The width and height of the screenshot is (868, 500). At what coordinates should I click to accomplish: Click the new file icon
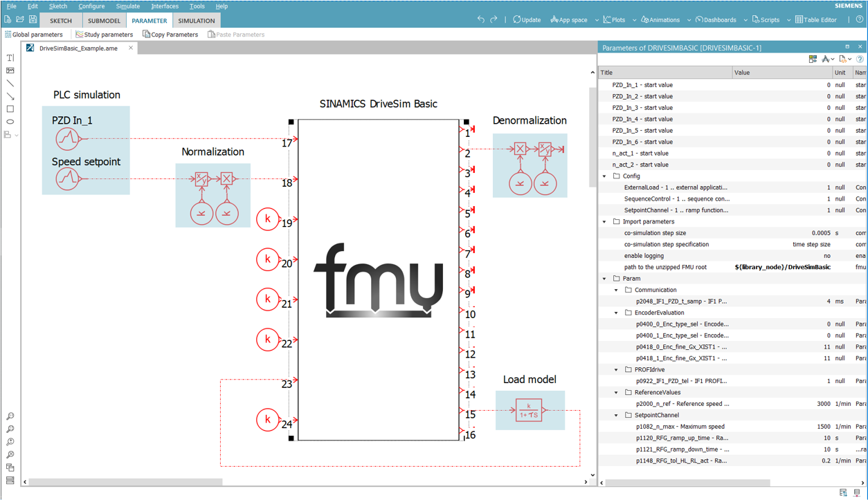pos(8,20)
